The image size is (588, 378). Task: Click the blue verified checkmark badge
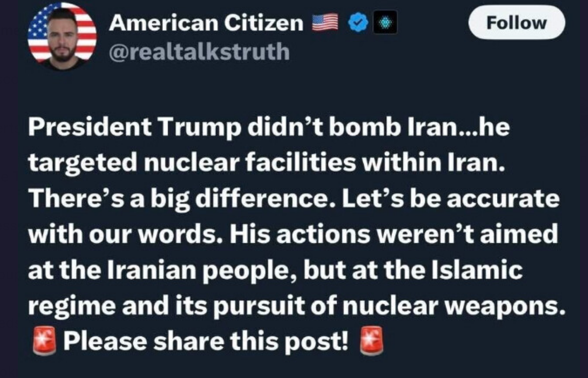[x=359, y=23]
